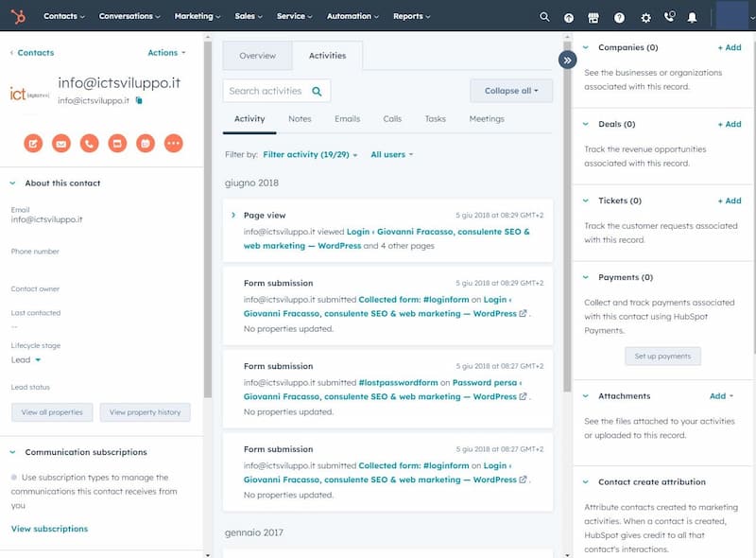
Task: Select the Emails activity tab
Action: pos(347,119)
